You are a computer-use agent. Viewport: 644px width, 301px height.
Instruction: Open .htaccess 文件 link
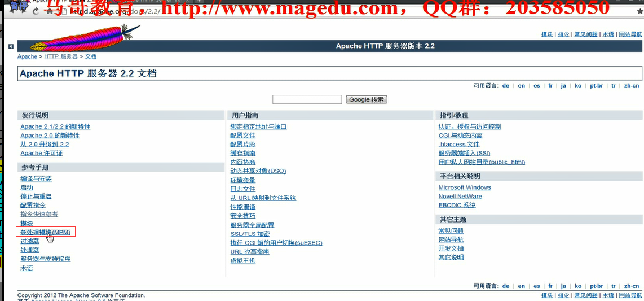coord(459,145)
